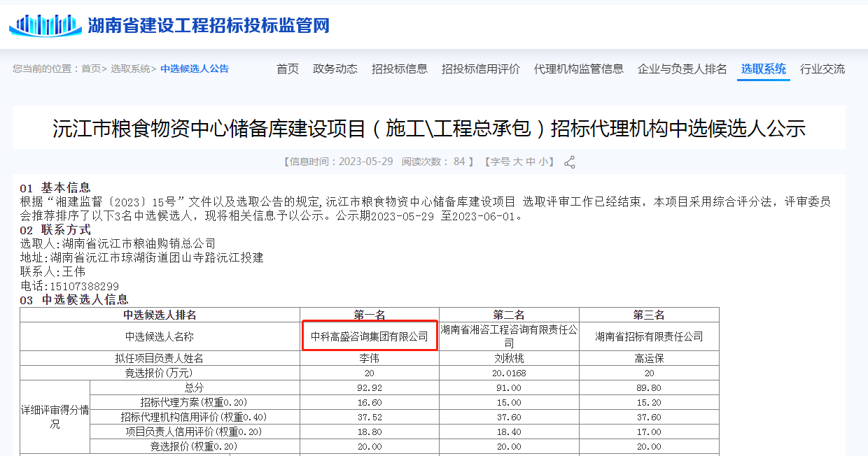Image resolution: width=868 pixels, height=456 pixels.
Task: Click 首页 in the breadcrumb
Action: [91, 69]
